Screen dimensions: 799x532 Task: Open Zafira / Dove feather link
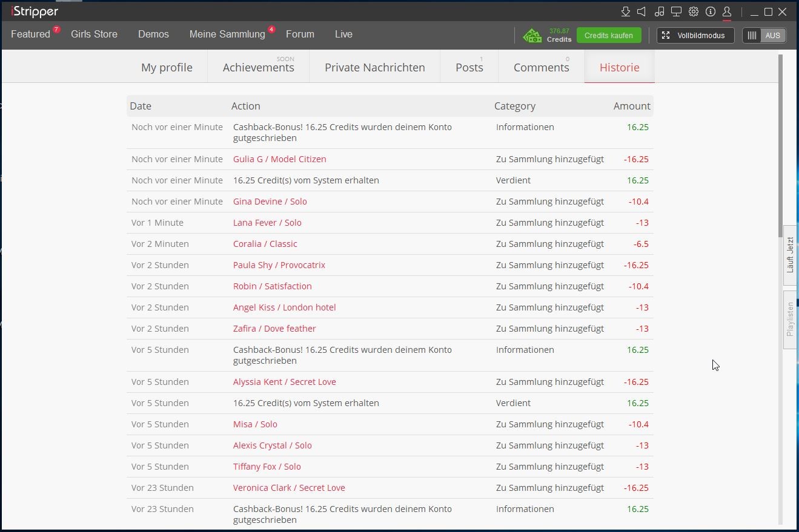click(274, 329)
